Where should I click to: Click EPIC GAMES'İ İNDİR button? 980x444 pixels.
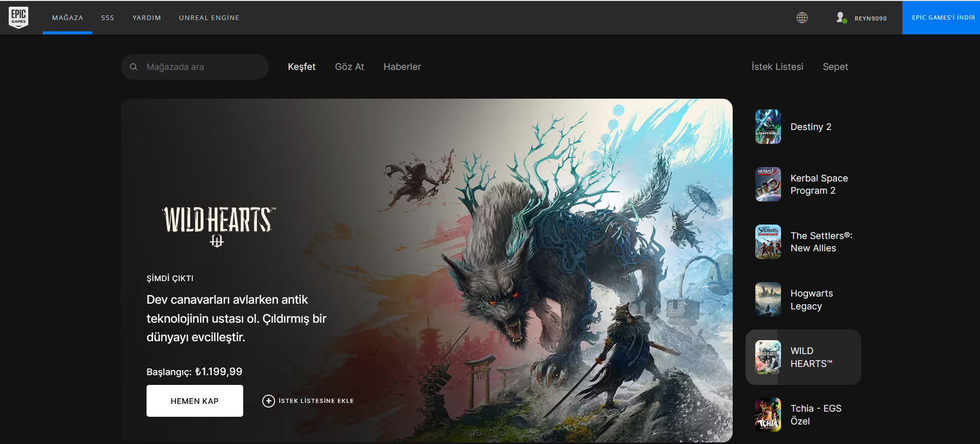(941, 17)
